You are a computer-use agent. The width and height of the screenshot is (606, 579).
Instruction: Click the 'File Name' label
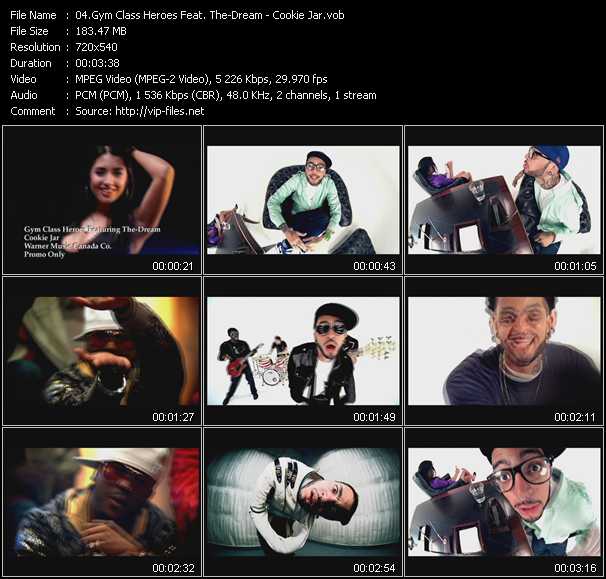(x=33, y=15)
